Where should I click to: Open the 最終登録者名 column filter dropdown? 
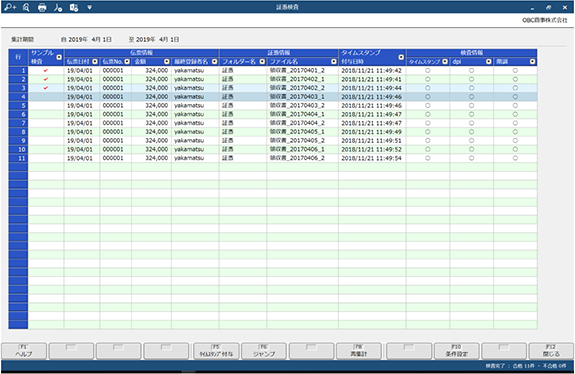coord(215,62)
